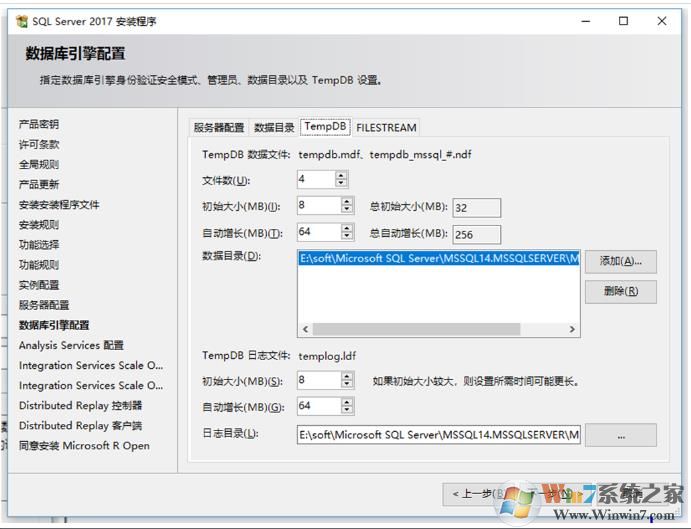Viewport: 691px width, 529px height.
Task: Click the data file 自动增长(MB)(T) field
Action: click(x=319, y=232)
